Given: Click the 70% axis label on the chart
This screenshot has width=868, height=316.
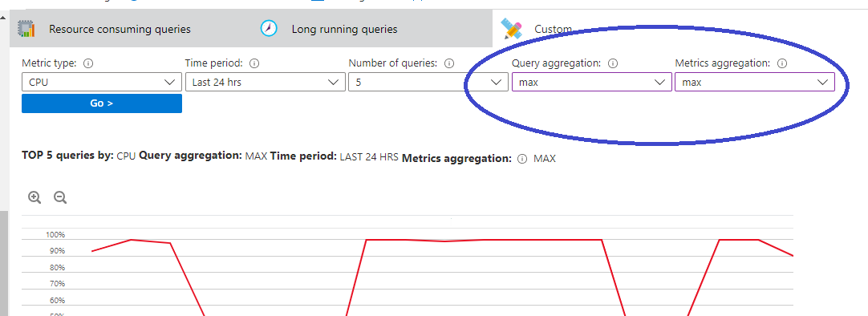Looking at the screenshot, I should pos(57,284).
